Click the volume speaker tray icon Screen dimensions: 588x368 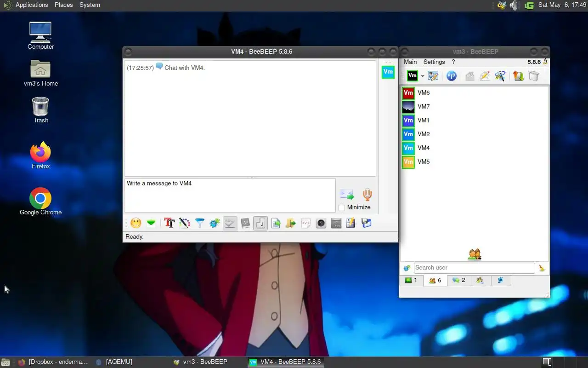click(515, 5)
